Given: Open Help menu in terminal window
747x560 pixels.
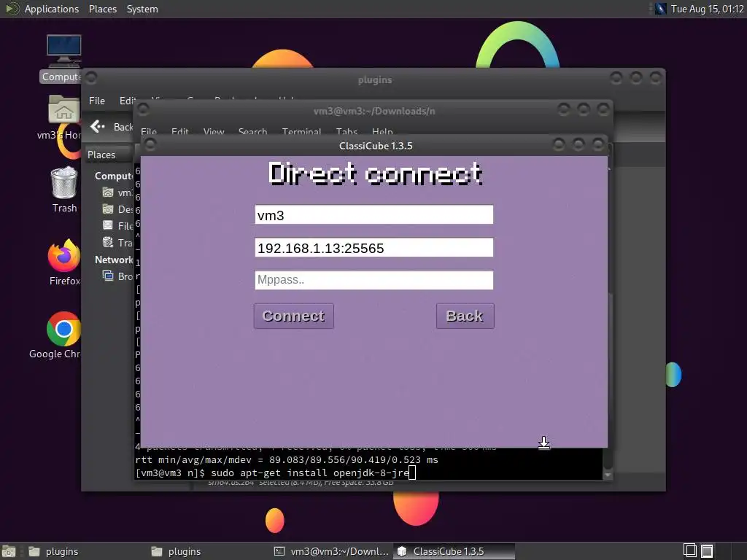Looking at the screenshot, I should [382, 131].
